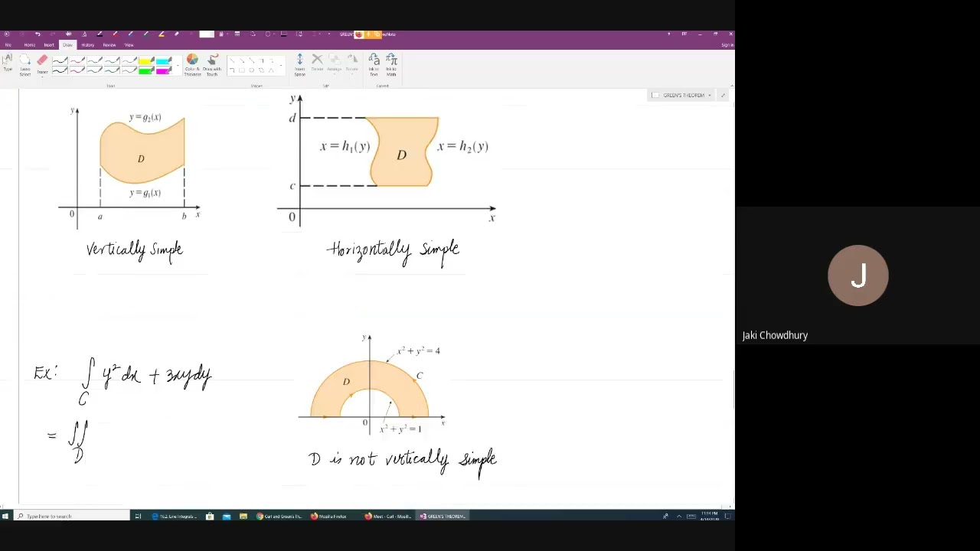Open Meet - Curl Firefox window
This screenshot has height=551, width=980.
pos(388,517)
